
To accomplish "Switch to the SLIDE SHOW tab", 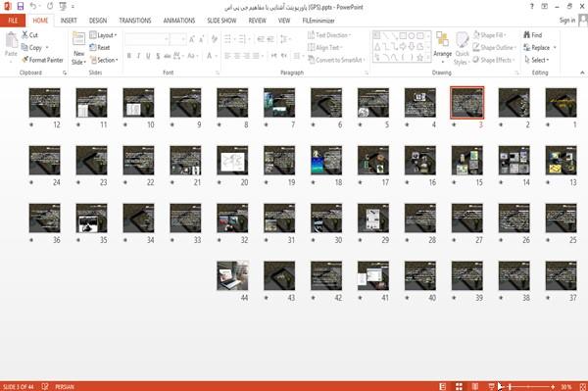I will 221,21.
